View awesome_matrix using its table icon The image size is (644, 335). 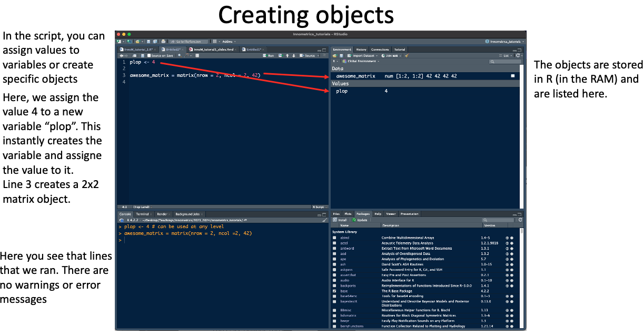(512, 76)
